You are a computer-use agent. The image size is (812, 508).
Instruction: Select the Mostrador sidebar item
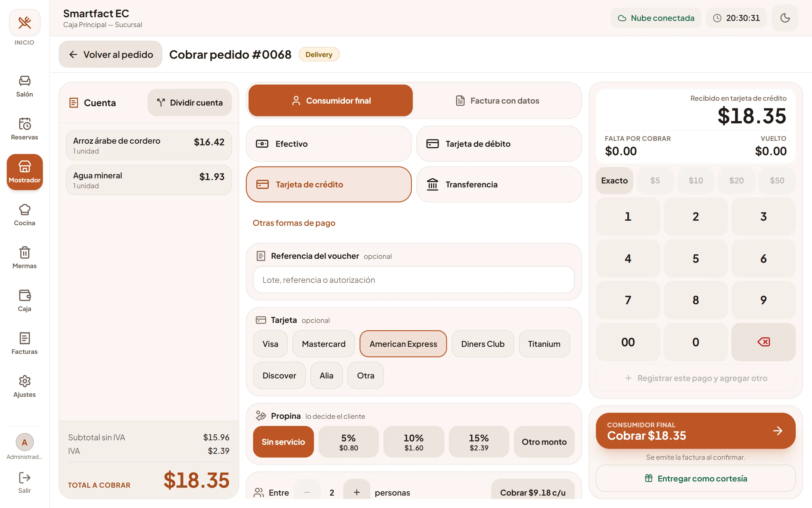[25, 172]
